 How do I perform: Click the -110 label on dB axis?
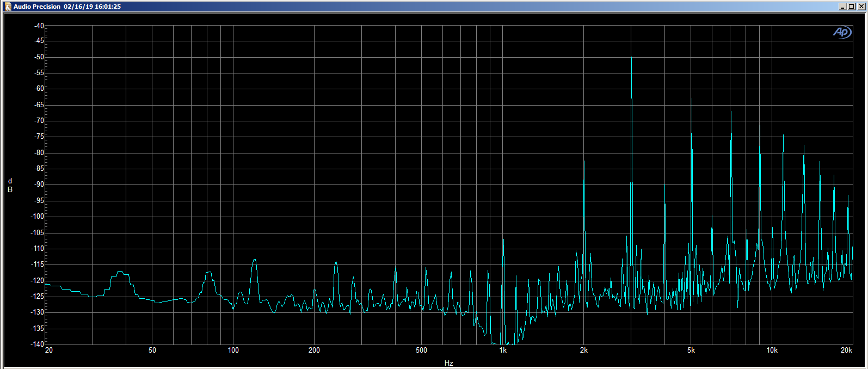(37, 248)
